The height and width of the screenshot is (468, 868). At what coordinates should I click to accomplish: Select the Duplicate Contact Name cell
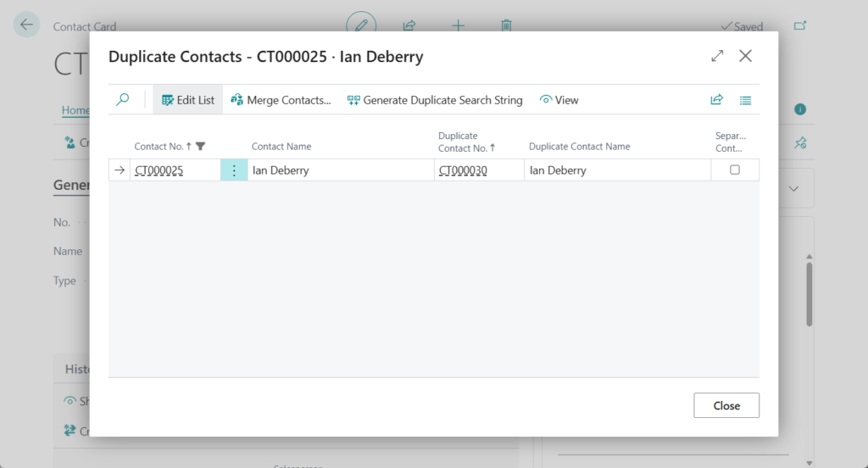click(x=617, y=170)
